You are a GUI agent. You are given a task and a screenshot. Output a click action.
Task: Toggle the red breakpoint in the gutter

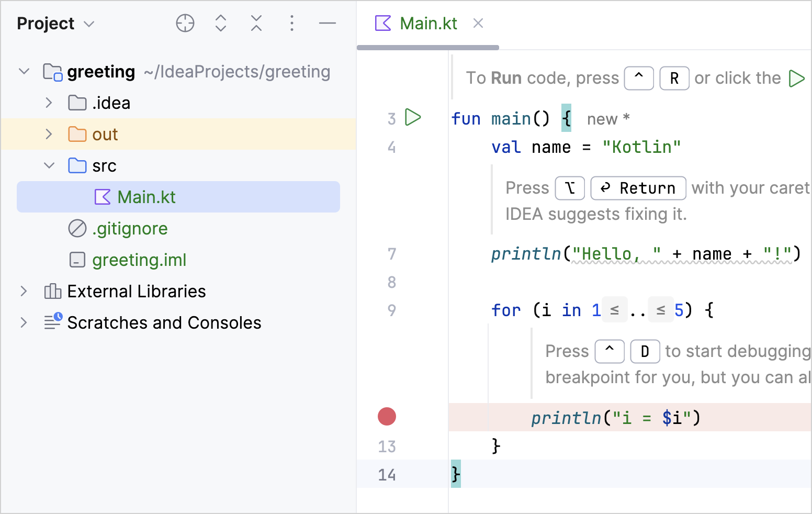click(x=387, y=417)
